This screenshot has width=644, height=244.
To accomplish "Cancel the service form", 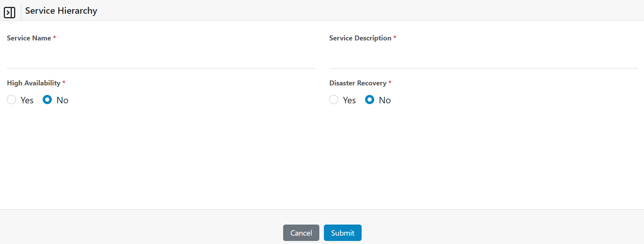I will [x=301, y=233].
